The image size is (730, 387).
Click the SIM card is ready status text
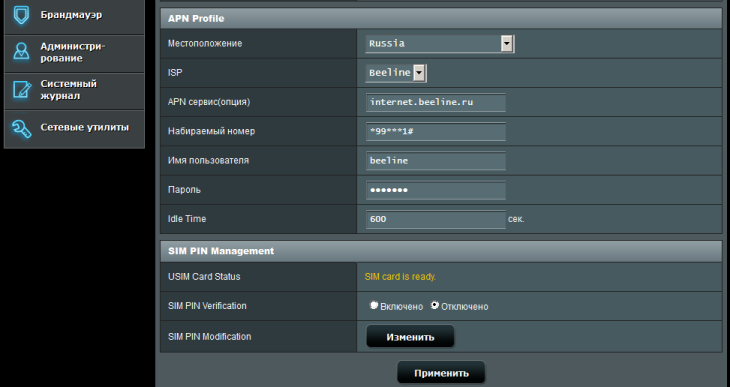point(400,277)
